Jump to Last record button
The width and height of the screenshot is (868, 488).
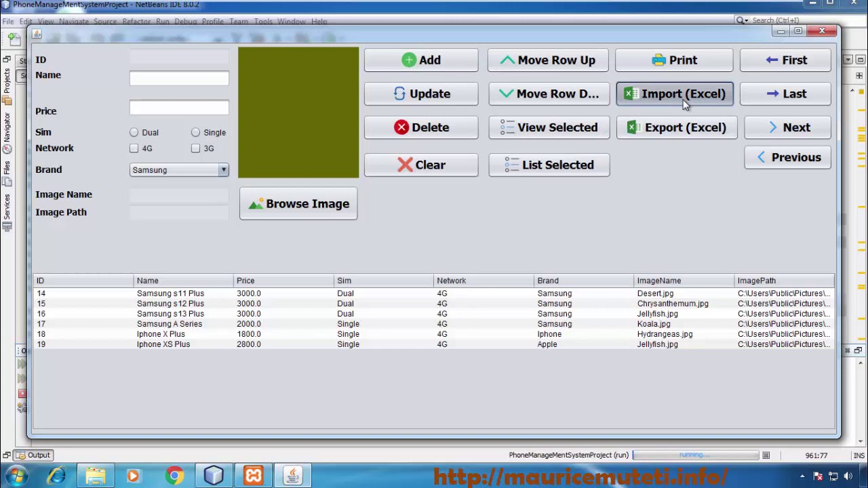[785, 94]
